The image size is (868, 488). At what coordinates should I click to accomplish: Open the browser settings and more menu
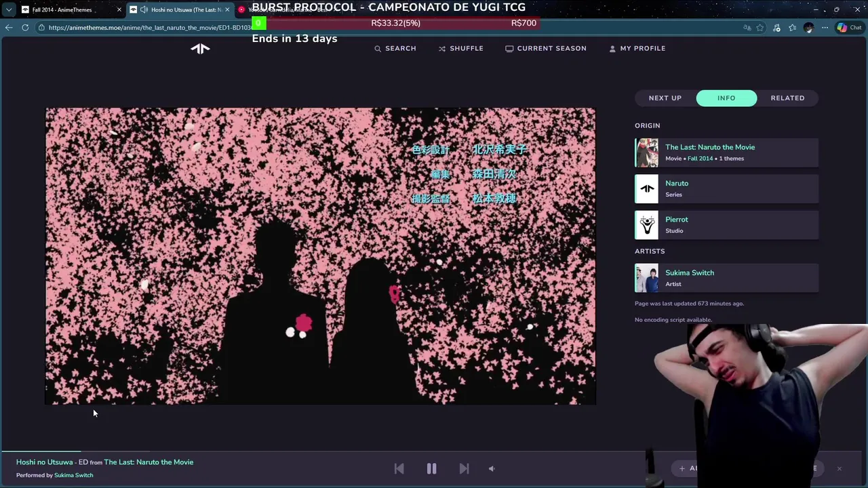825,28
